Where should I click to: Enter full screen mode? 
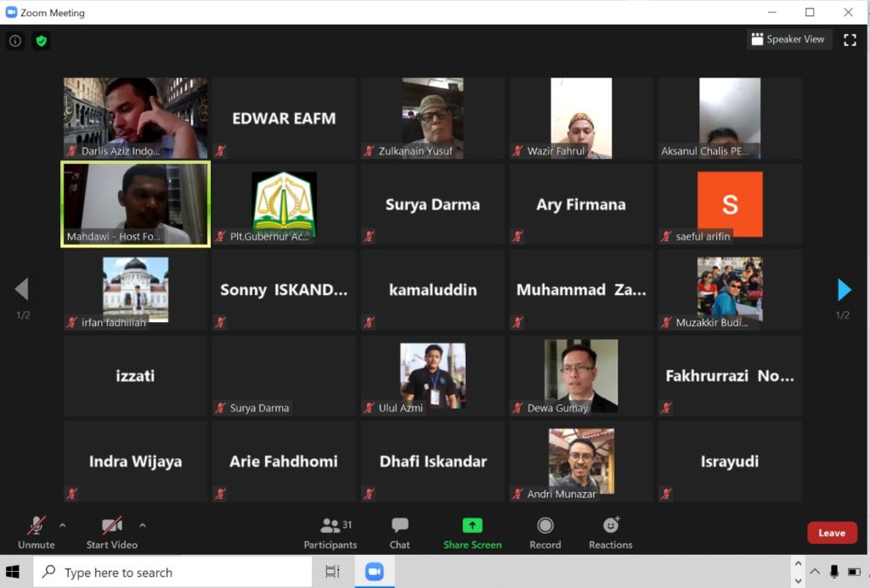849,40
